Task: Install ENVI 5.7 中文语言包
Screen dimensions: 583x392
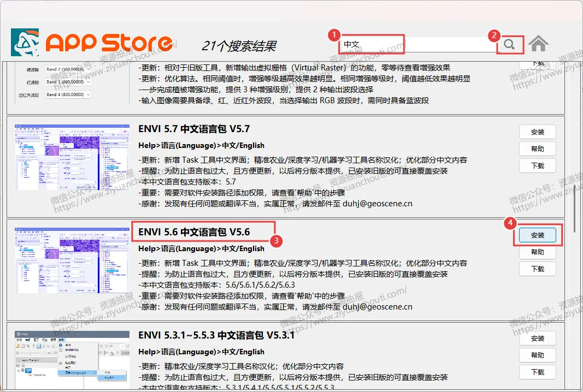Action: [538, 132]
